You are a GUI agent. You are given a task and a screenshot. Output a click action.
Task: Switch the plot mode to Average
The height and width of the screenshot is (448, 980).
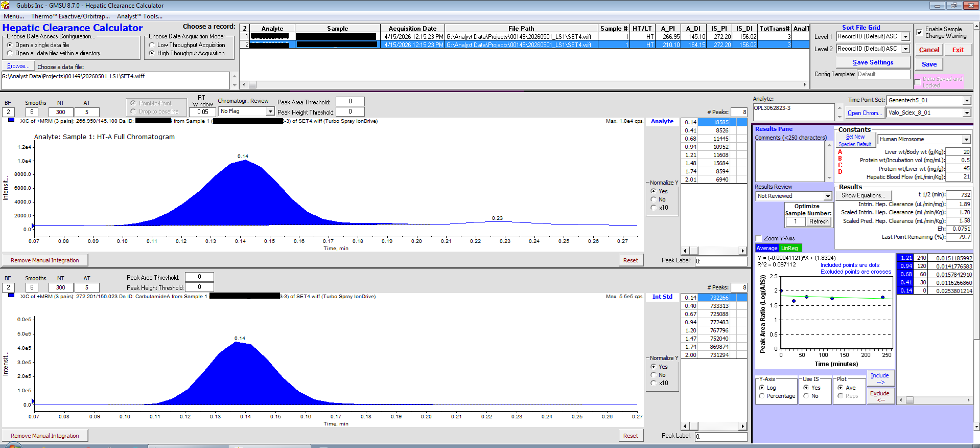click(x=767, y=248)
